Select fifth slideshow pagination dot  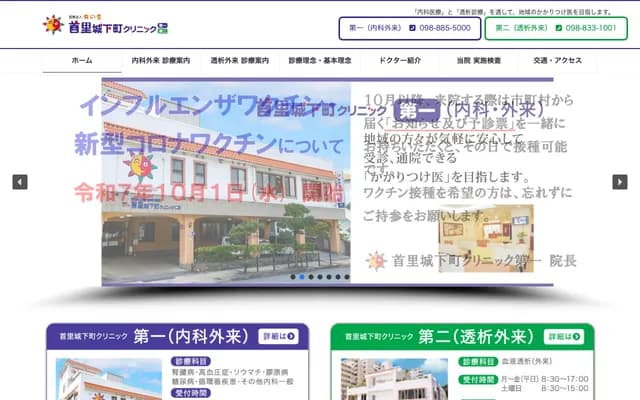coord(329,277)
